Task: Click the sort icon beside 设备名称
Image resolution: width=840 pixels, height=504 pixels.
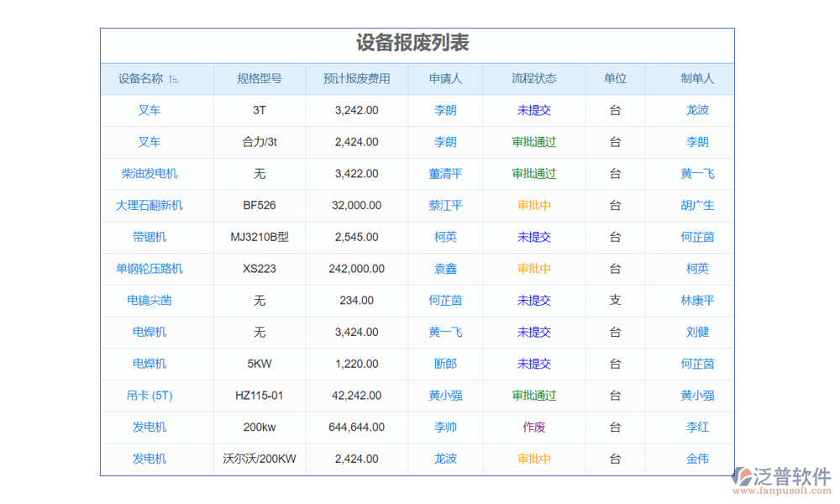Action: [x=173, y=79]
